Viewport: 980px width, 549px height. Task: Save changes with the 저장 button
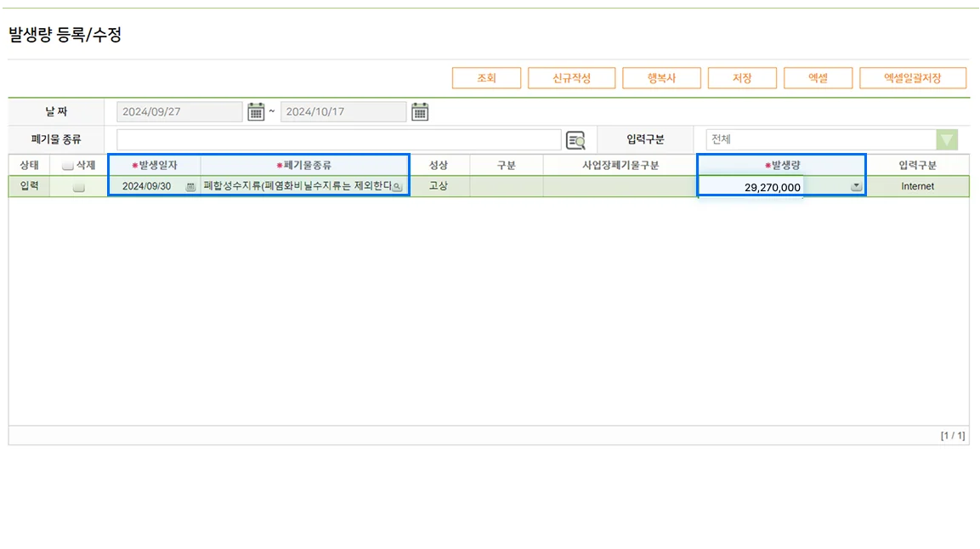[x=742, y=77]
